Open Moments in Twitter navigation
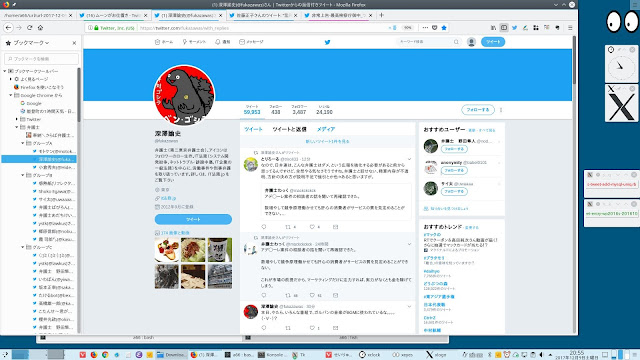The width and height of the screenshot is (640, 360). click(194, 42)
